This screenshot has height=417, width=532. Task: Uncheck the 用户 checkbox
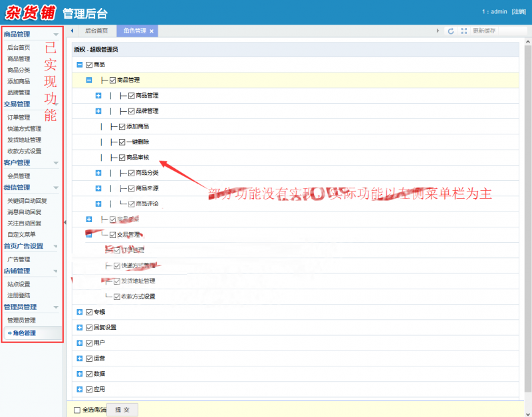click(x=89, y=343)
